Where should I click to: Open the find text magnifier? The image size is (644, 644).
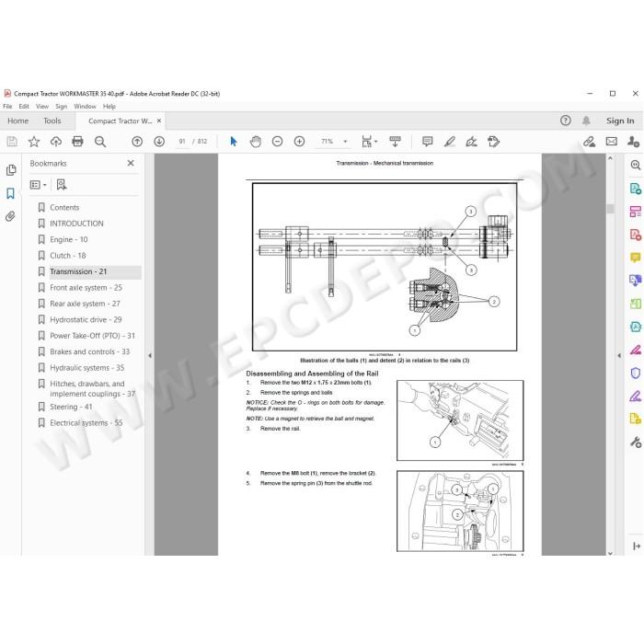tap(99, 142)
